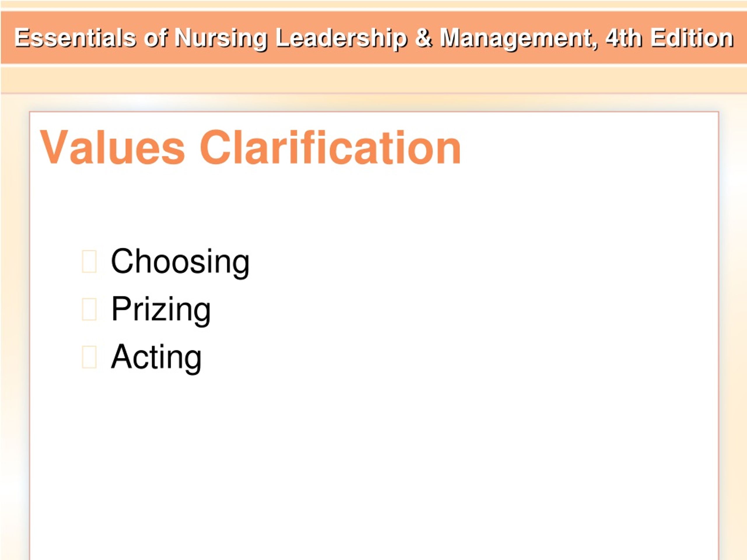Select the word Prizing
The width and height of the screenshot is (747, 560).
(161, 310)
